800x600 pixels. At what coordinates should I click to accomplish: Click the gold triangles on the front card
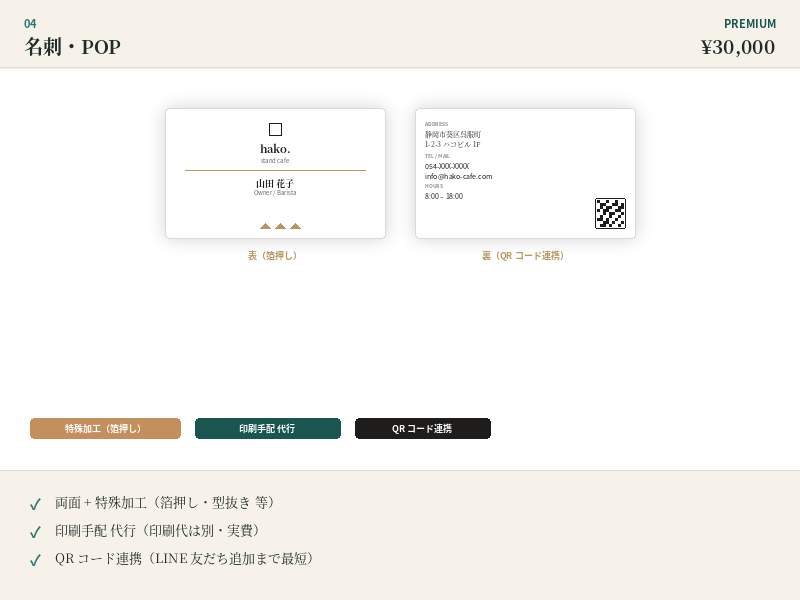pos(281,226)
